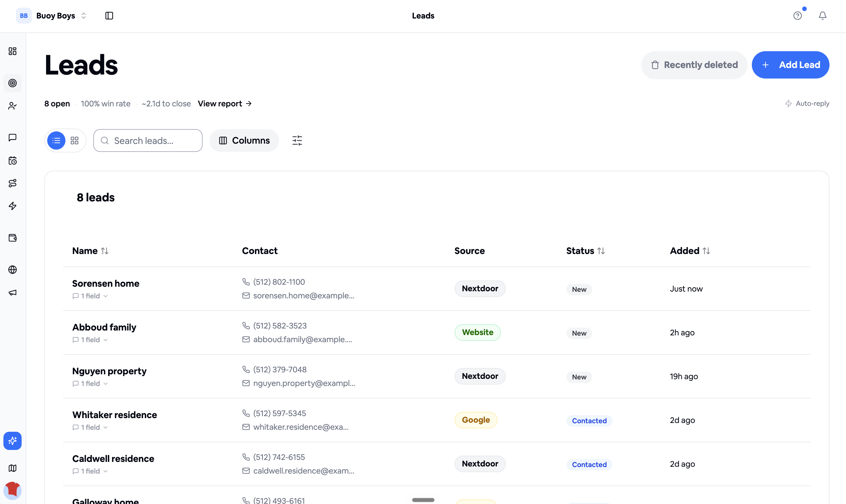Screen dimensions: 846x504
Task: Open the map icon in sidebar
Action: (x=13, y=468)
